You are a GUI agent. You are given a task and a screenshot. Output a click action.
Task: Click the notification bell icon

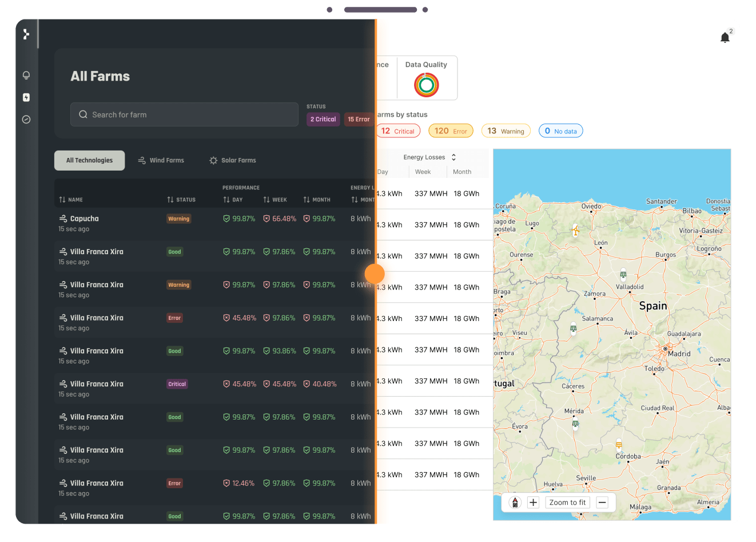725,38
